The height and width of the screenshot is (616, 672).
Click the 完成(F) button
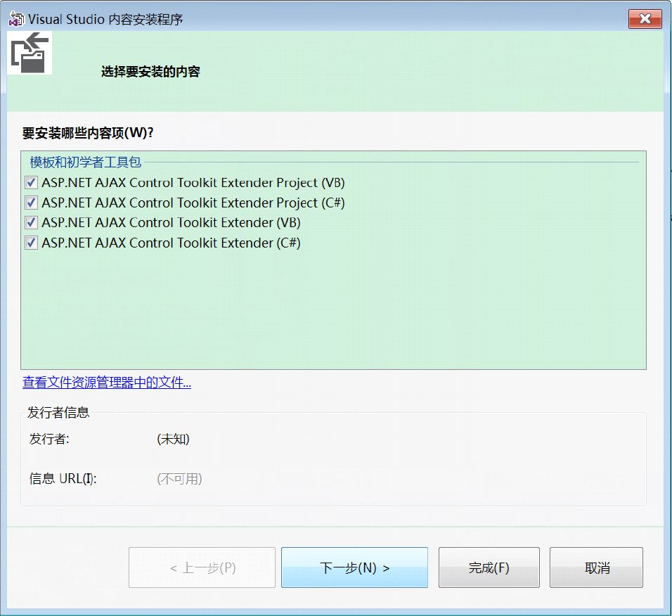click(x=489, y=567)
